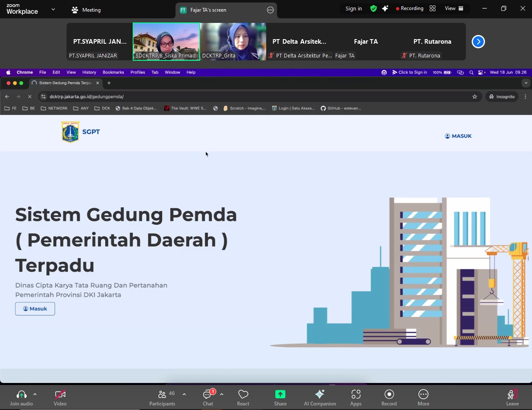Select Fajar TA's screen tab
Image resolution: width=532 pixels, height=410 pixels.
208,10
